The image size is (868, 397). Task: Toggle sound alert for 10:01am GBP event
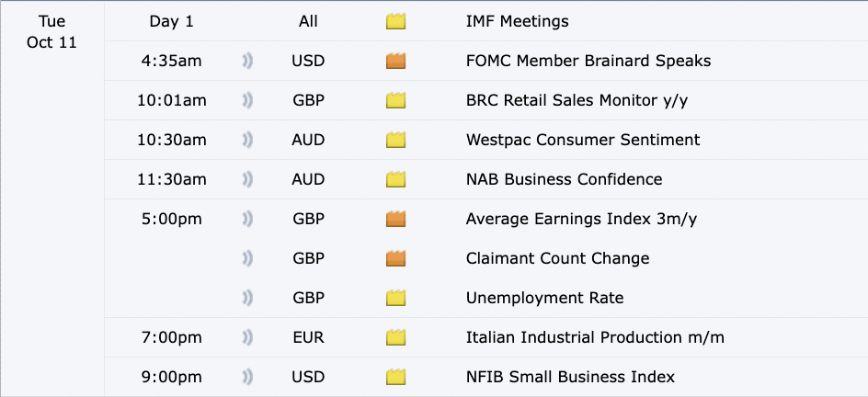pyautogui.click(x=247, y=101)
